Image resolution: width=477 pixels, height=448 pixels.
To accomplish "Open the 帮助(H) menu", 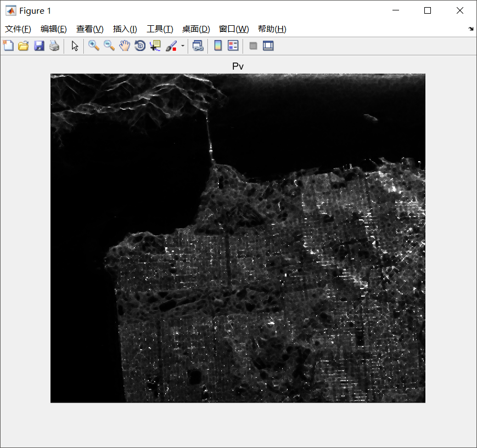I will pos(272,29).
